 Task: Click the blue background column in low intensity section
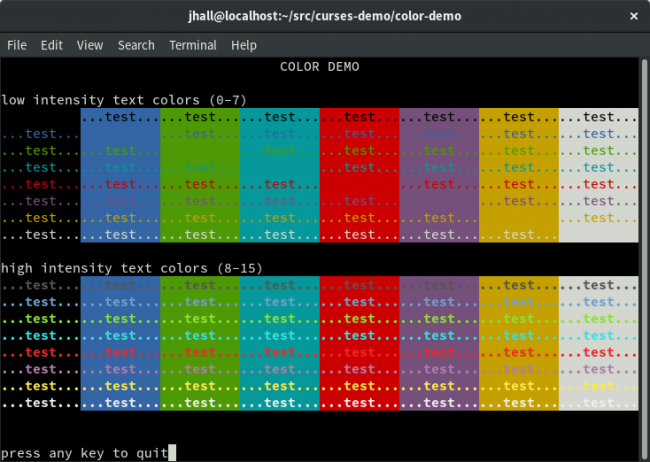(120, 175)
